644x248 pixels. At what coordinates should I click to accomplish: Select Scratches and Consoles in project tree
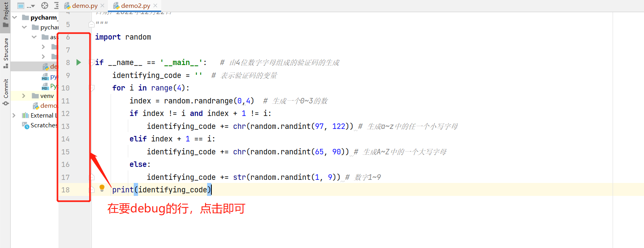click(x=43, y=125)
